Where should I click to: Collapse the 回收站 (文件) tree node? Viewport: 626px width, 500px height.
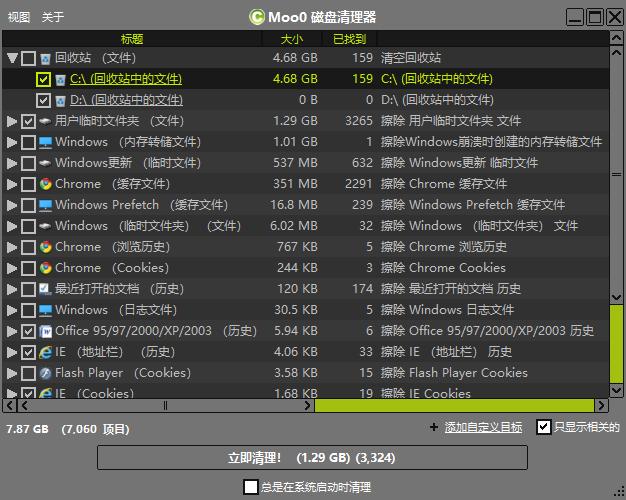click(x=12, y=58)
